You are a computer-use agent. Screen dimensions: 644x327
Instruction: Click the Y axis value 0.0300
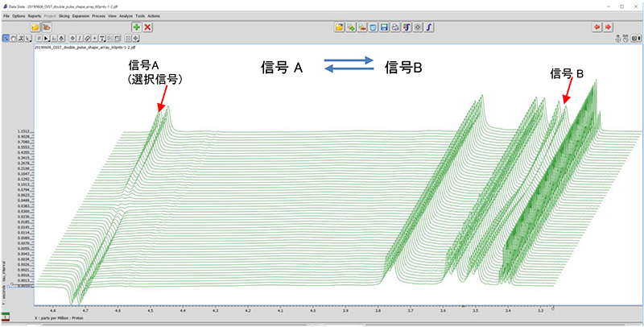(x=23, y=211)
